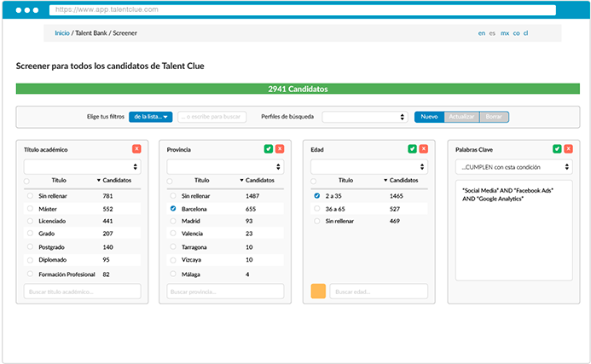This screenshot has width=591, height=364.
Task: Open the 'de la lista...' filter dropdown
Action: click(x=151, y=117)
